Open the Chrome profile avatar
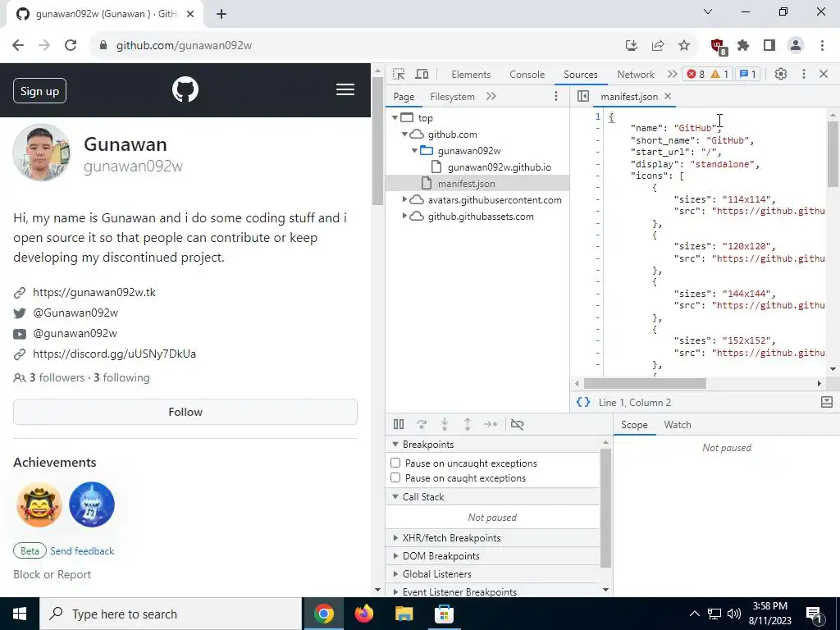Screen dimensions: 840x630 pyautogui.click(x=796, y=46)
